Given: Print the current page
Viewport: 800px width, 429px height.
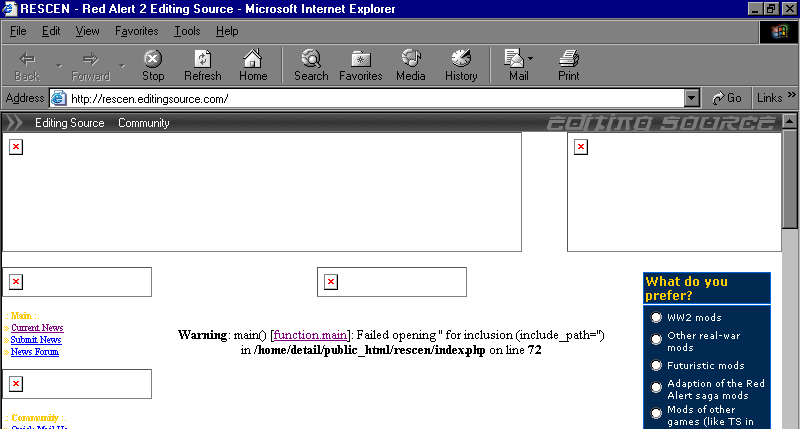Looking at the screenshot, I should pyautogui.click(x=568, y=66).
